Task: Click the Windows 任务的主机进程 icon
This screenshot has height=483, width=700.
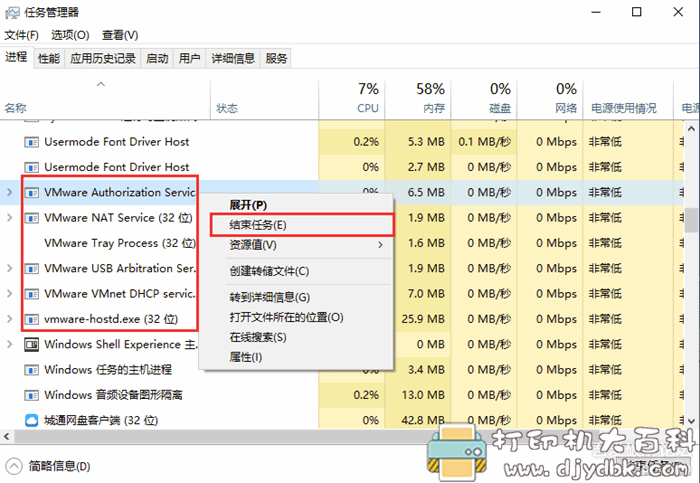Action: [31, 370]
